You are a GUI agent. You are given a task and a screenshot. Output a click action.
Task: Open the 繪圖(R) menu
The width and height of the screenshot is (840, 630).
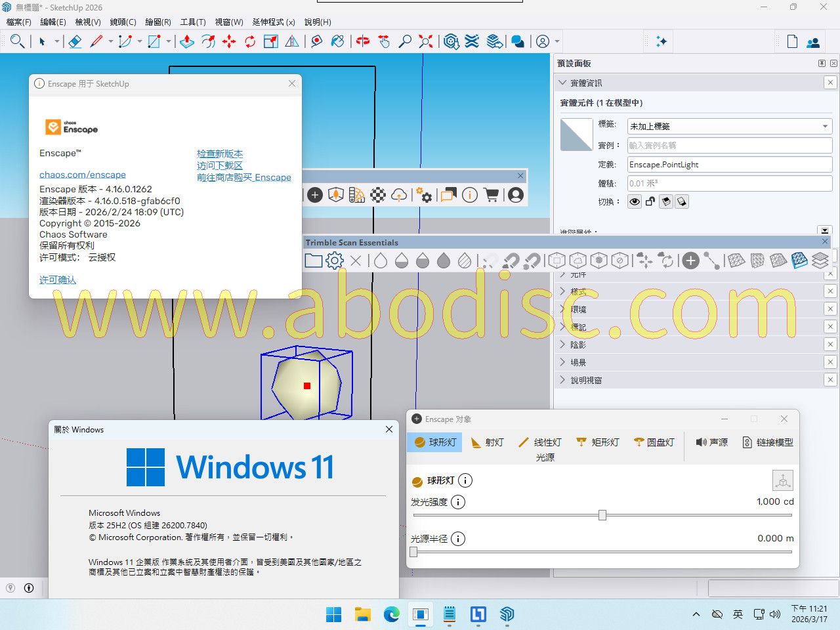click(x=158, y=22)
